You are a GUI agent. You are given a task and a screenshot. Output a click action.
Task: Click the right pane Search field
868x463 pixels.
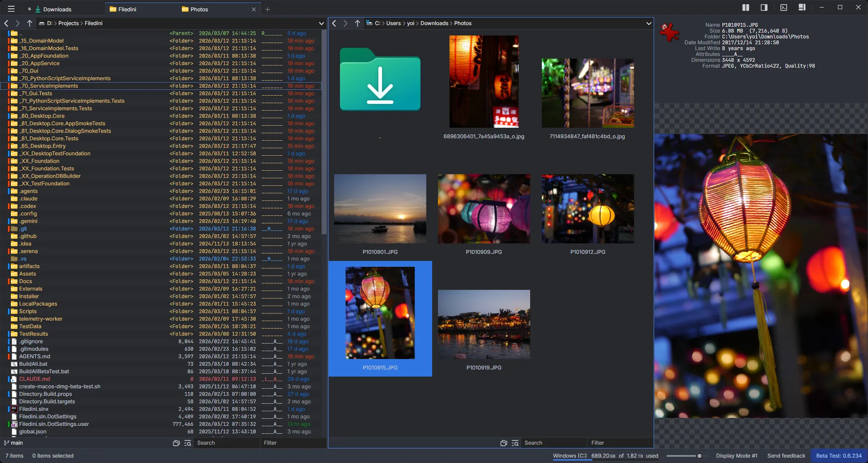[553, 443]
